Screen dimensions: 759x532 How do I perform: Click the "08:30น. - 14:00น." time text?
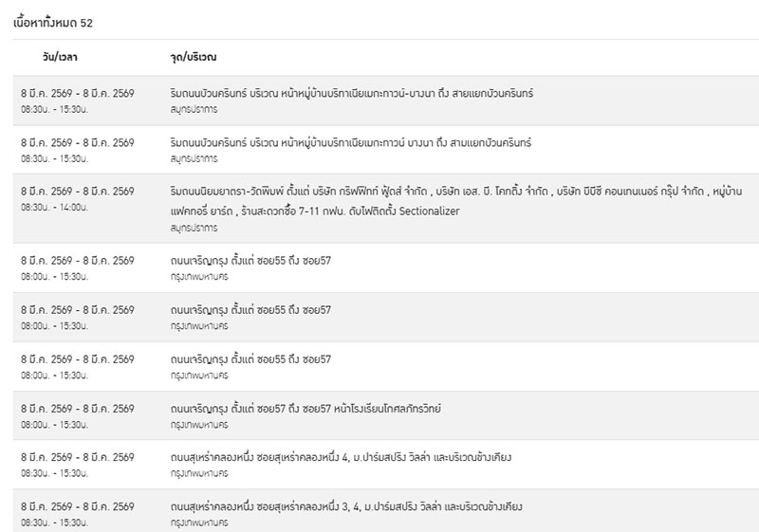(54, 206)
